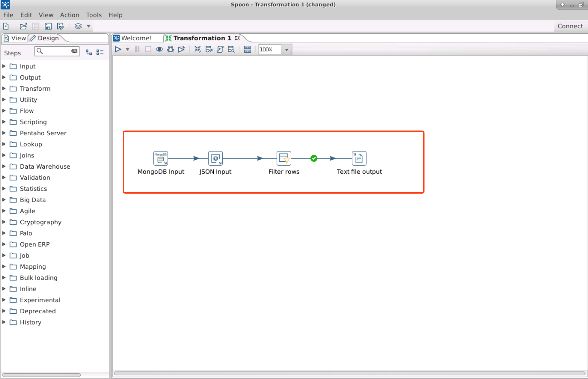Select the Pentaho Server category

43,133
